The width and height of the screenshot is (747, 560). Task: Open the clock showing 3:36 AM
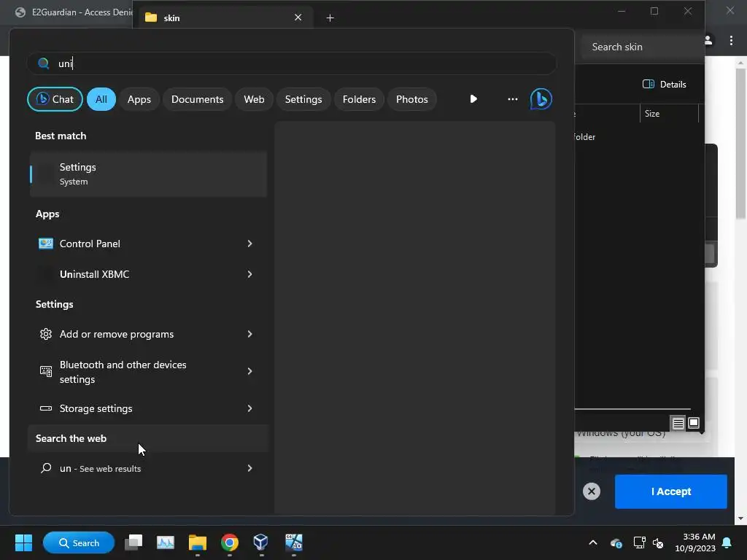[x=695, y=542]
